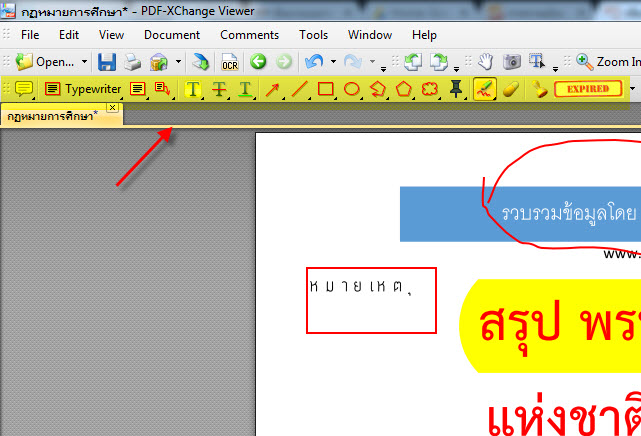The width and height of the screenshot is (641, 436).
Task: Click the Zoom In magnifier tool
Action: click(x=608, y=62)
